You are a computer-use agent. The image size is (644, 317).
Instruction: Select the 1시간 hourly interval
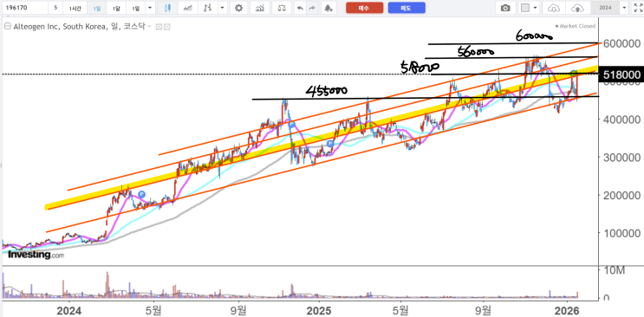[x=75, y=8]
